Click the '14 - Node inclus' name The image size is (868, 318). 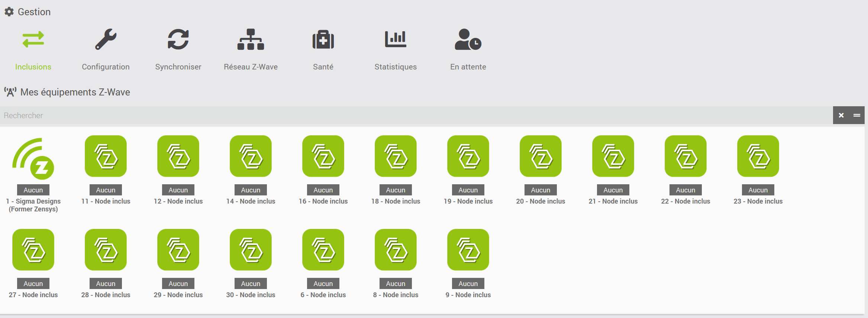point(251,201)
